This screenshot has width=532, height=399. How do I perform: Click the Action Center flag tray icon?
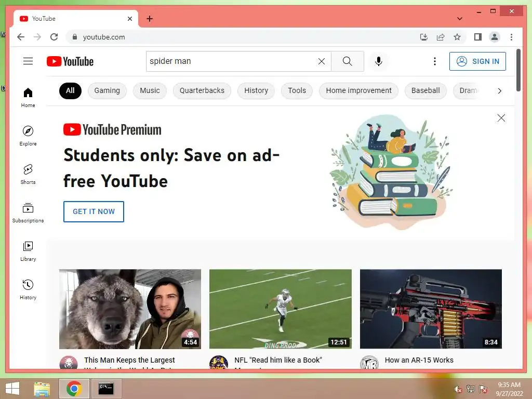pos(483,389)
